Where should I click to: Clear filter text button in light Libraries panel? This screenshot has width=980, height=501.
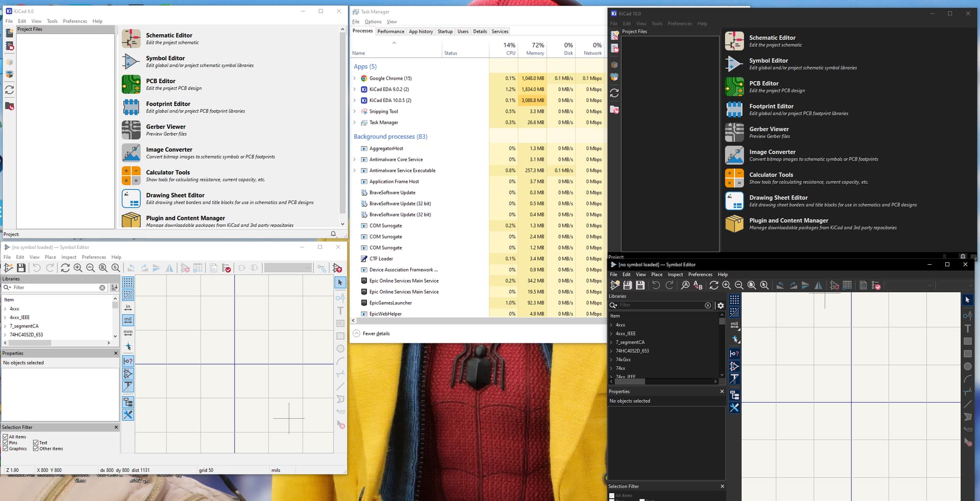102,288
